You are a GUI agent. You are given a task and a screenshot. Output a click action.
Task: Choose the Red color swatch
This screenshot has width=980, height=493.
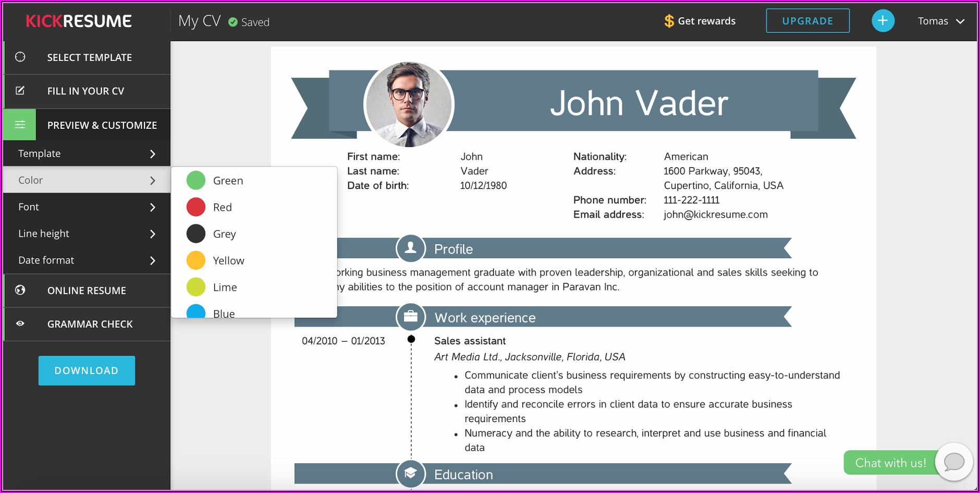[x=196, y=207]
